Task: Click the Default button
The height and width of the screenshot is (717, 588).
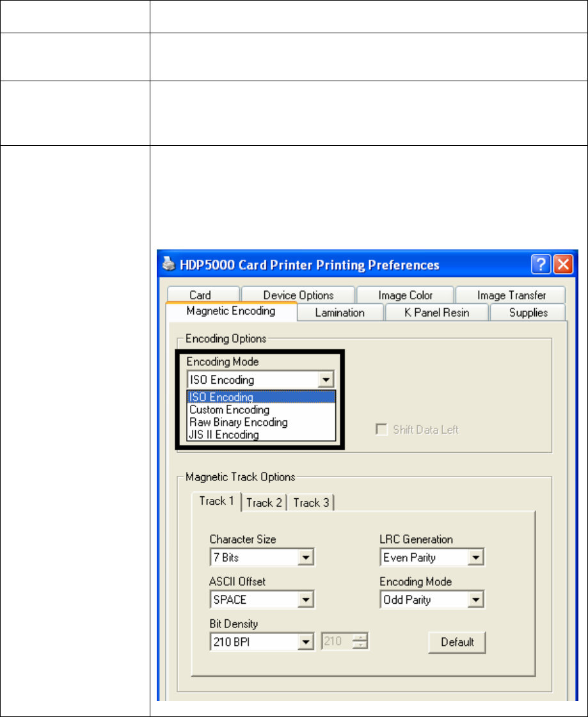Action: 457,642
